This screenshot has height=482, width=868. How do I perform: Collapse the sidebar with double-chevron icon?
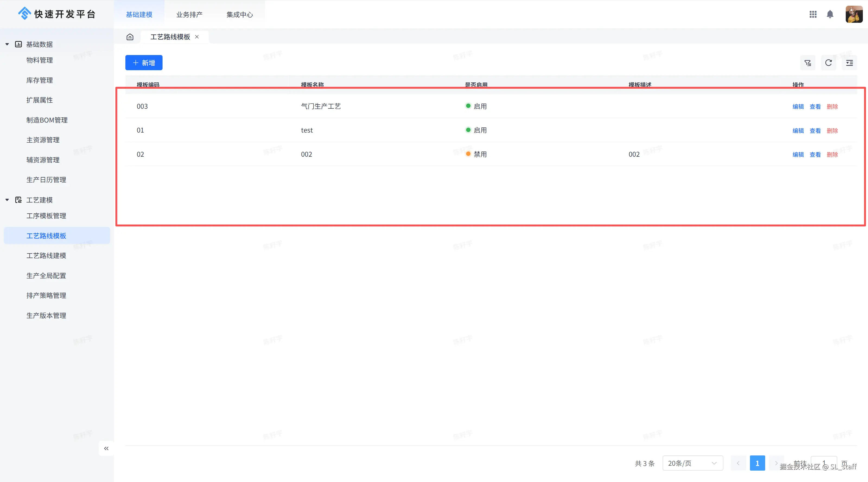[x=106, y=448]
